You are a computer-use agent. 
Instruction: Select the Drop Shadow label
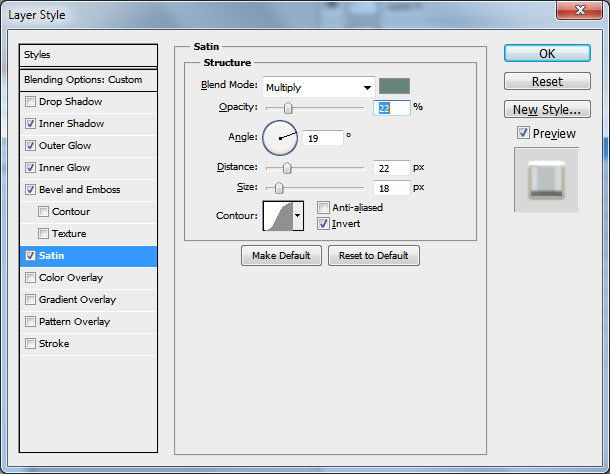coord(70,102)
